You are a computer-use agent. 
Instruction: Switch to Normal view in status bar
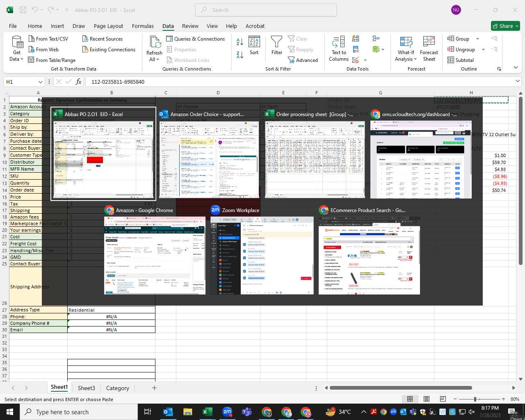(x=410, y=399)
